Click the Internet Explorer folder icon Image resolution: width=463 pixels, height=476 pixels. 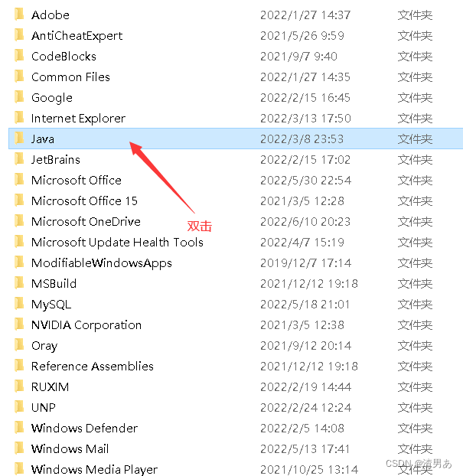click(19, 117)
